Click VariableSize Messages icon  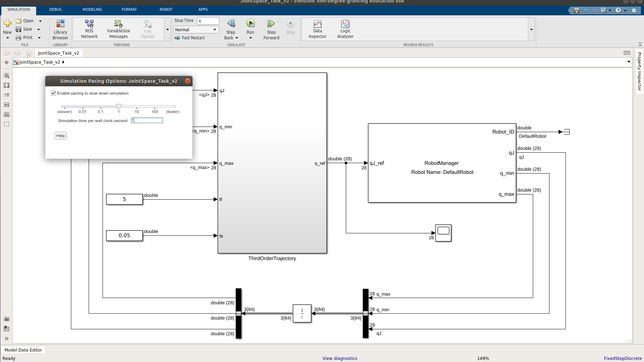(119, 29)
